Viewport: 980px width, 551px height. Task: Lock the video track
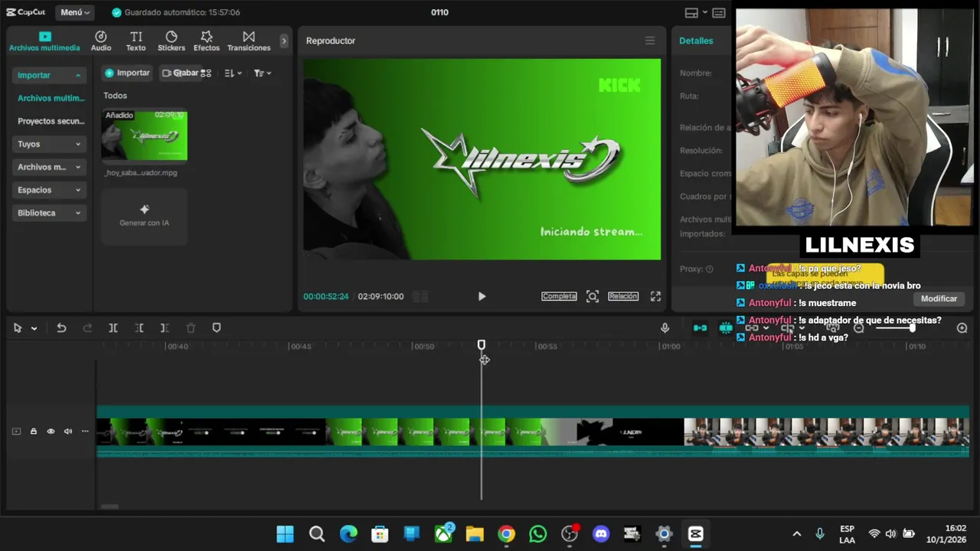point(34,432)
